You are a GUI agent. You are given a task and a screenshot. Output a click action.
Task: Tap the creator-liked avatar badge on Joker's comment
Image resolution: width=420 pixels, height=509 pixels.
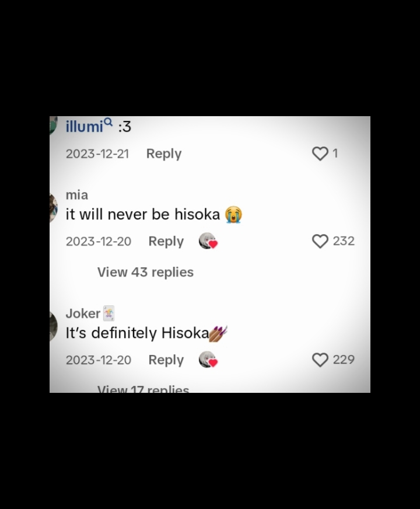click(x=208, y=360)
